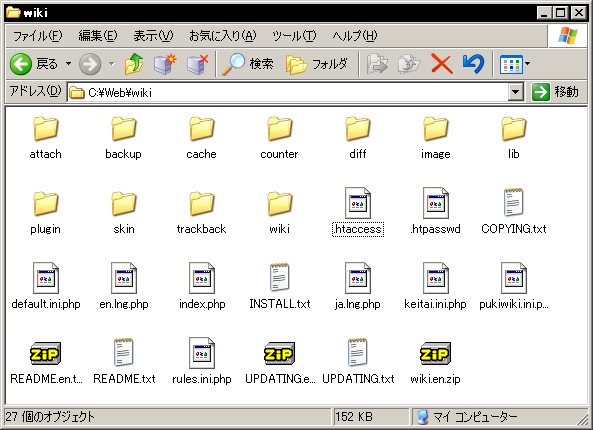
Task: Toggle the Folders (フォルダ) pane button
Action: click(317, 64)
